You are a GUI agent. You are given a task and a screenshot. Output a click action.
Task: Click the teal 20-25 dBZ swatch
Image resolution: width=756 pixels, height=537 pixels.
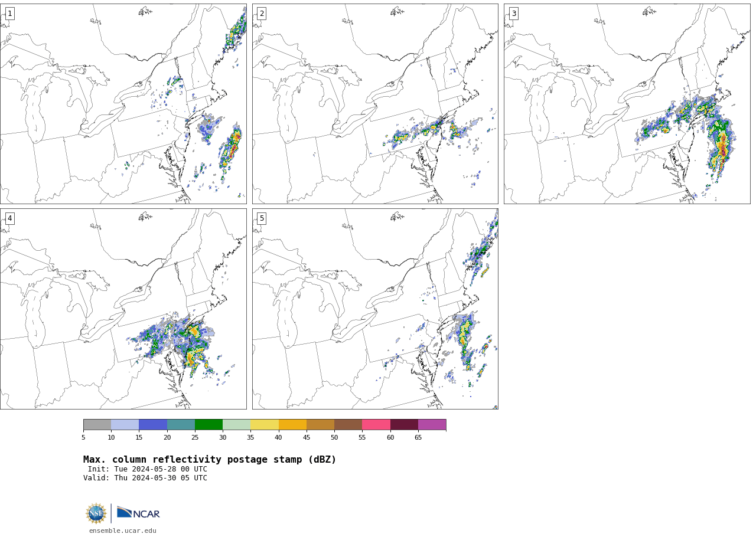pos(181,425)
